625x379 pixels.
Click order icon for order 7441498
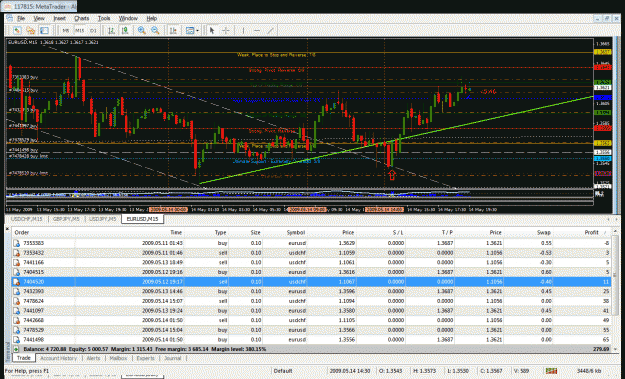(x=17, y=340)
